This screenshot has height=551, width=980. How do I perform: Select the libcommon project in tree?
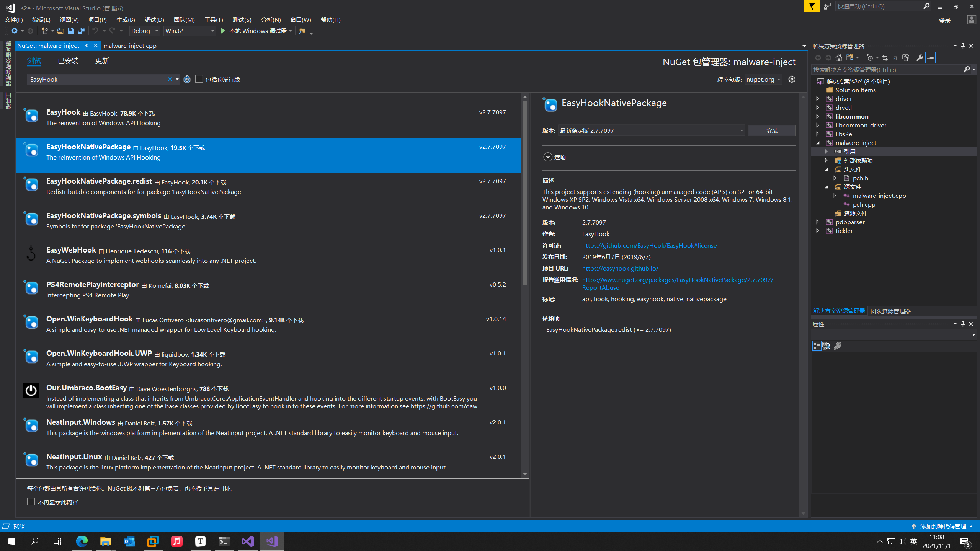pos(852,116)
